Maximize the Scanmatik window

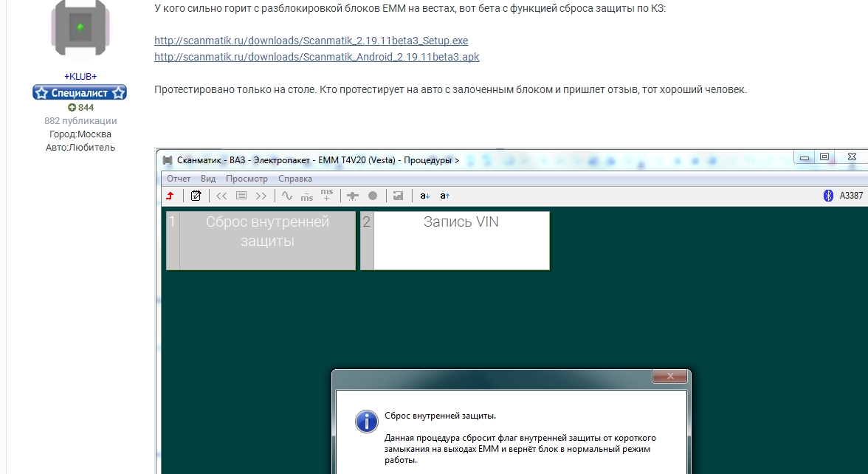pos(824,157)
